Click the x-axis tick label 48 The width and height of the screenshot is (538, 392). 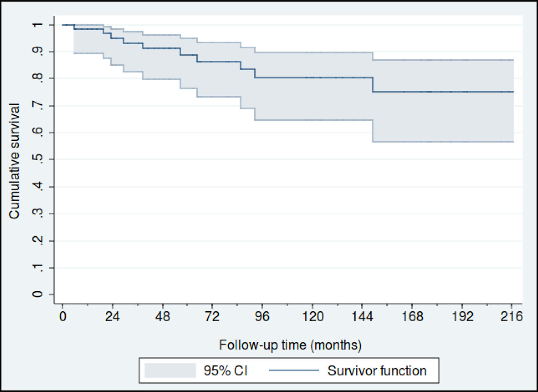[x=162, y=317]
